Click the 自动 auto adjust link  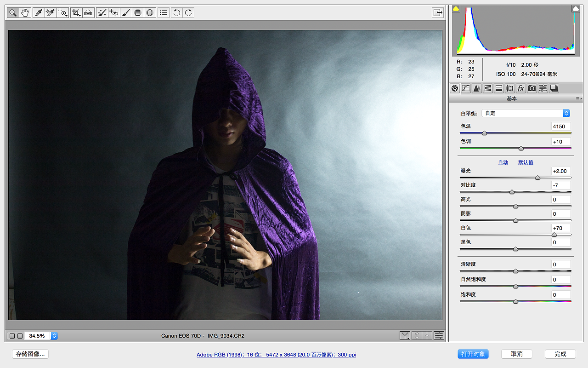point(503,162)
